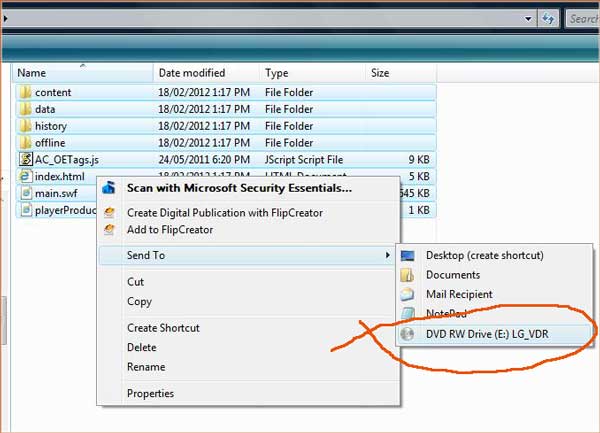Click into the Search input box
The width and height of the screenshot is (600, 433).
point(582,18)
